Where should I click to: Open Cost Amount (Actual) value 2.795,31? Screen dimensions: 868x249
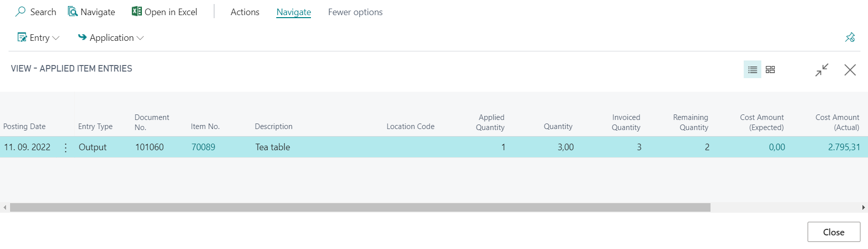(x=844, y=147)
